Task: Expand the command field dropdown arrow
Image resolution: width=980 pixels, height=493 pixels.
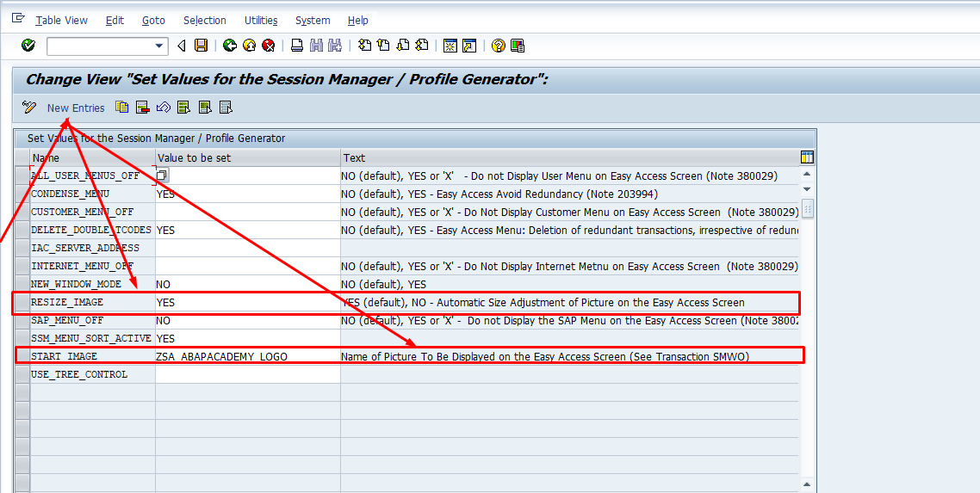Action: 158,46
